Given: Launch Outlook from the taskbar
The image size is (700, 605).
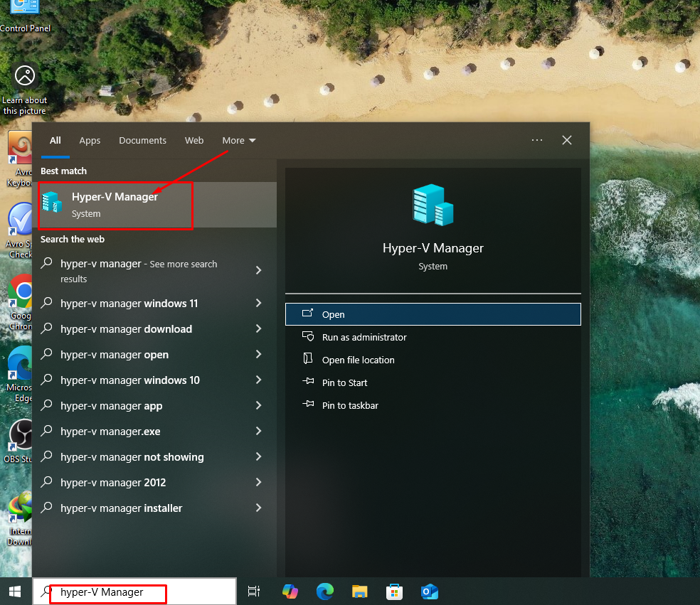Looking at the screenshot, I should (429, 591).
